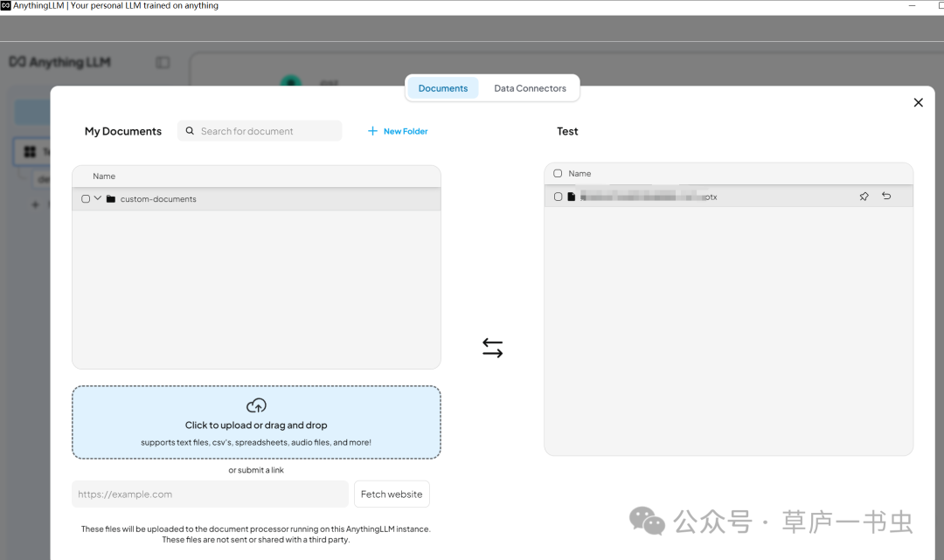Click the workspace grid icon in the sidebar

pos(30,152)
